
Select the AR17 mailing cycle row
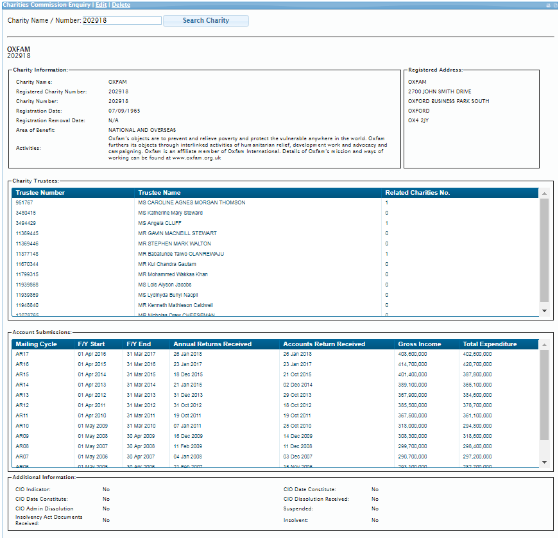[x=275, y=354]
